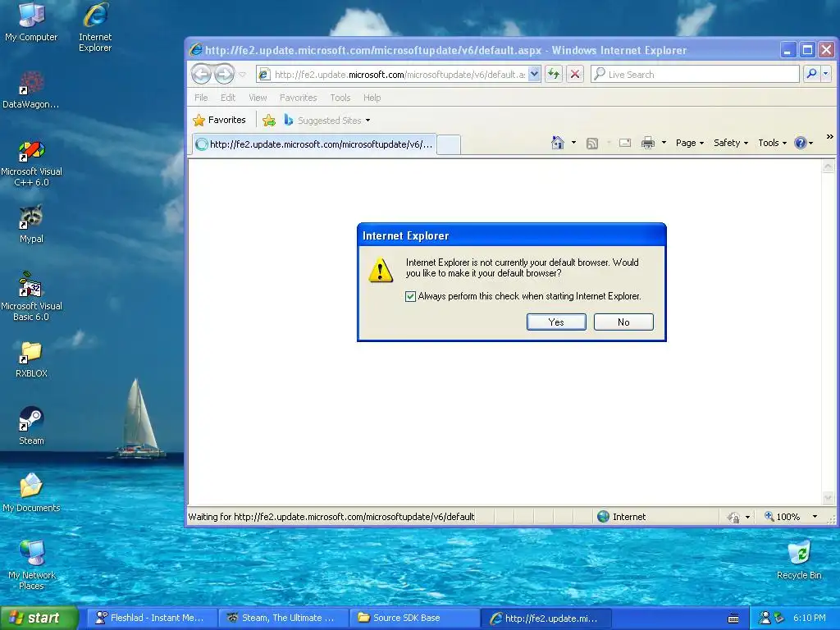Select the Recycle Bin icon
This screenshot has height=630, width=840.
click(799, 560)
